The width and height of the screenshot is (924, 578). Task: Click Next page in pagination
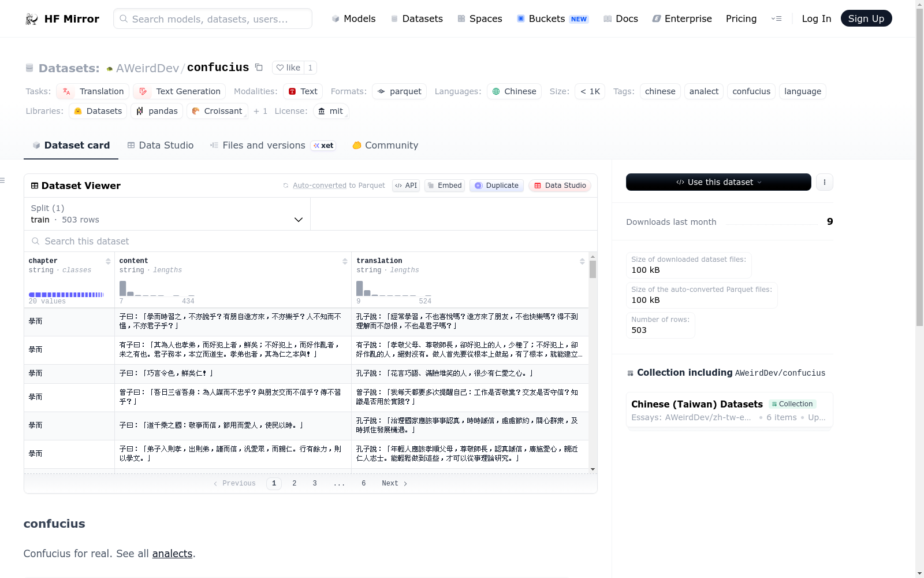[394, 483]
